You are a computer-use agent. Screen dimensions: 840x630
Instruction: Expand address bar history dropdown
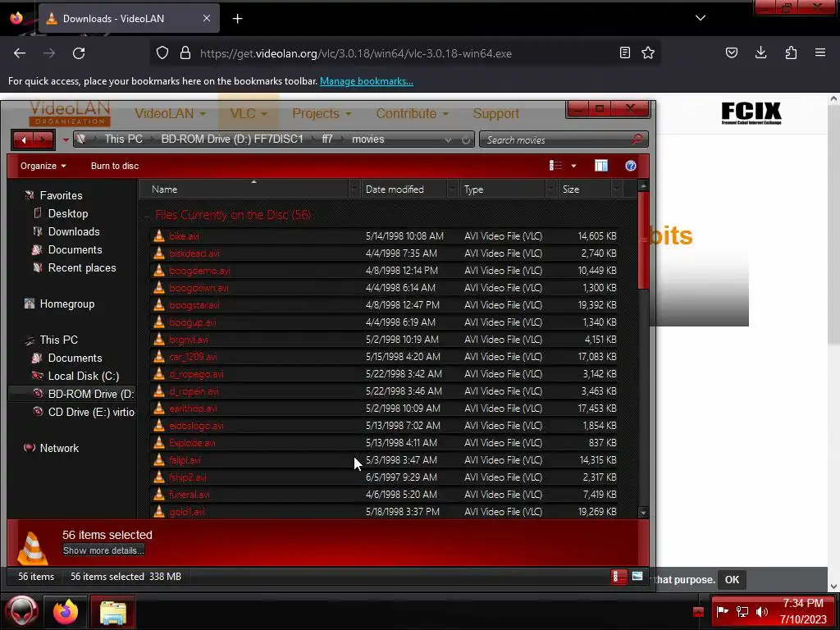coord(448,139)
